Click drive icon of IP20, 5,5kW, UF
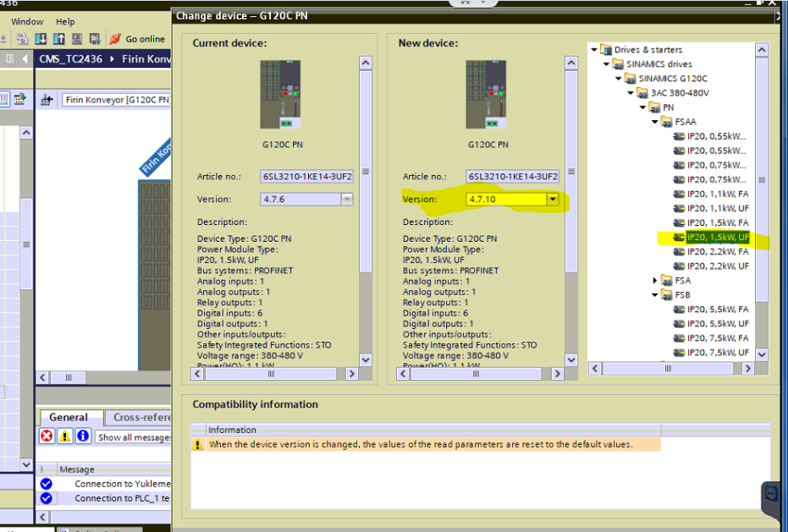The image size is (788, 532). (679, 324)
